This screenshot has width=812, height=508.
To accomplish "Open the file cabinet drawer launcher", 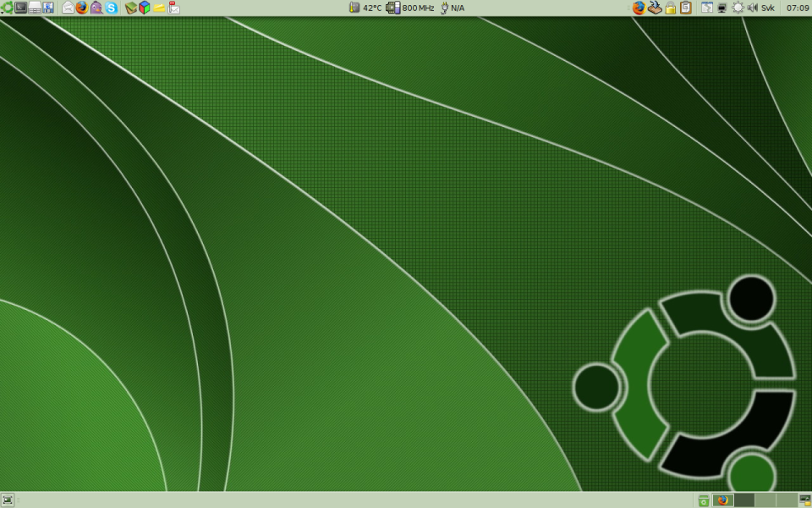I will point(35,8).
